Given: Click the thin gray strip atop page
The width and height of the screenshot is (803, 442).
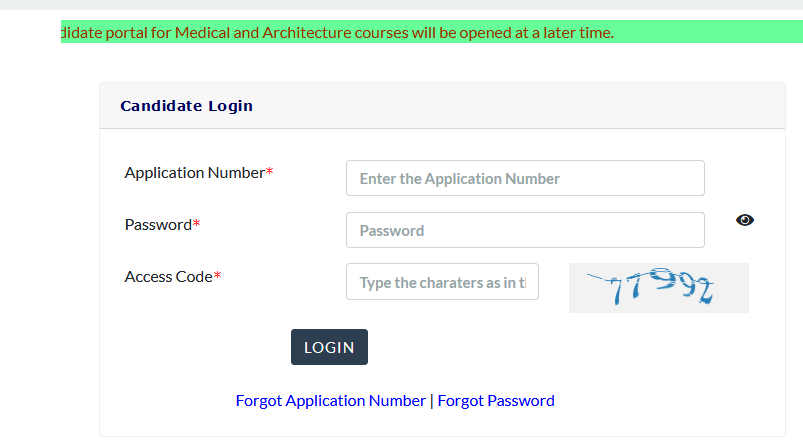Looking at the screenshot, I should (402, 5).
